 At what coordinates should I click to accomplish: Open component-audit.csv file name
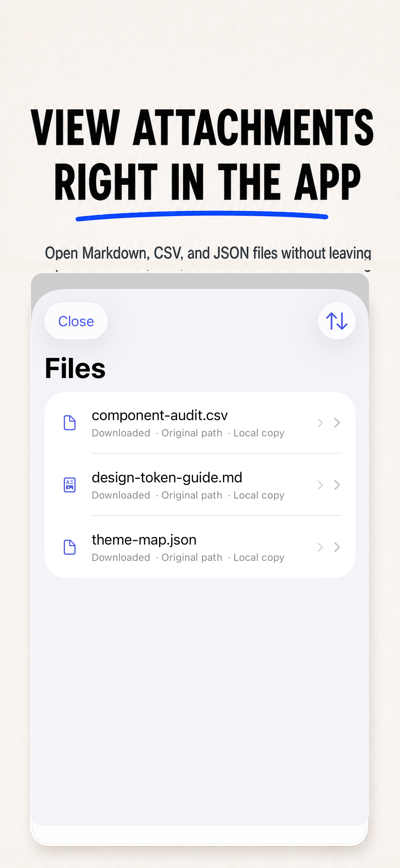point(160,415)
